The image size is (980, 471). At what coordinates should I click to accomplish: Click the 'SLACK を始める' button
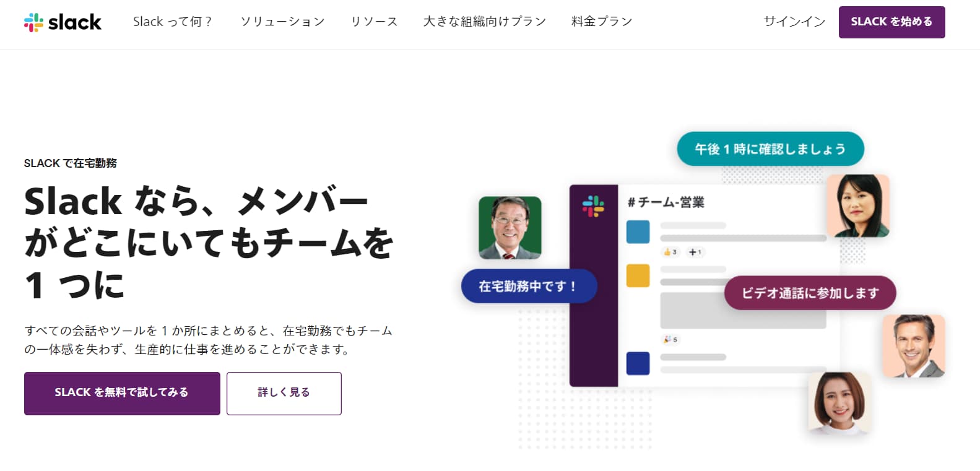click(891, 22)
